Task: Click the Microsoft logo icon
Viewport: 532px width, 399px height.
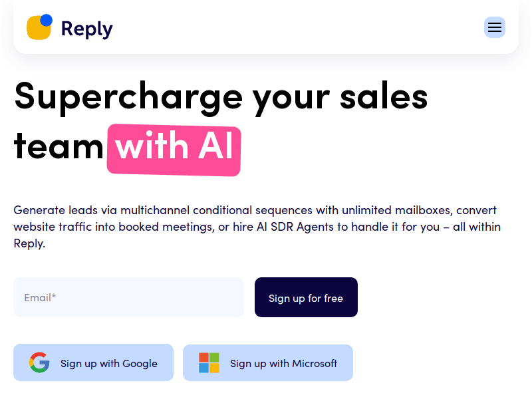Action: click(x=209, y=363)
